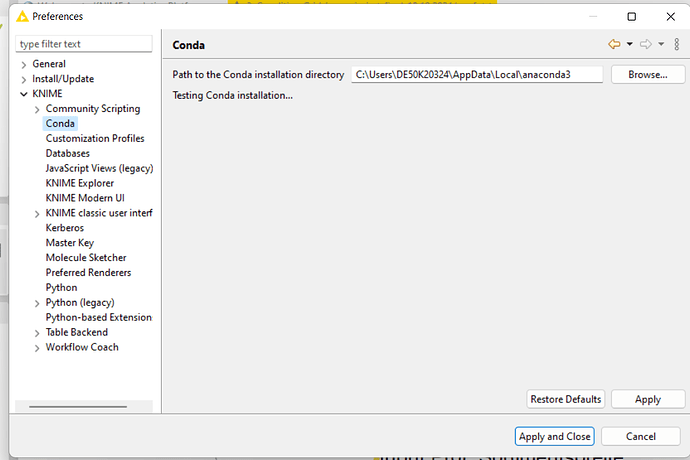Open Customization Profiles page
The width and height of the screenshot is (690, 460).
tap(95, 138)
